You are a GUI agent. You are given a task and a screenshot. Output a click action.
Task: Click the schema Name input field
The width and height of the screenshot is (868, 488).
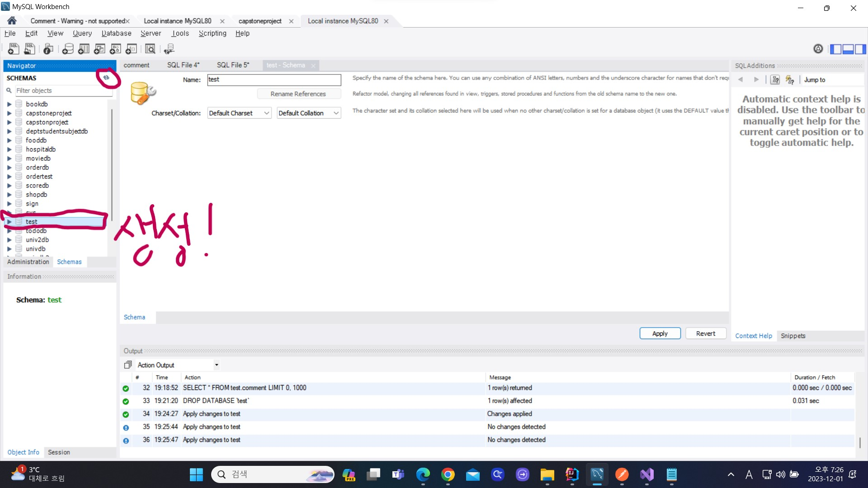coord(274,80)
